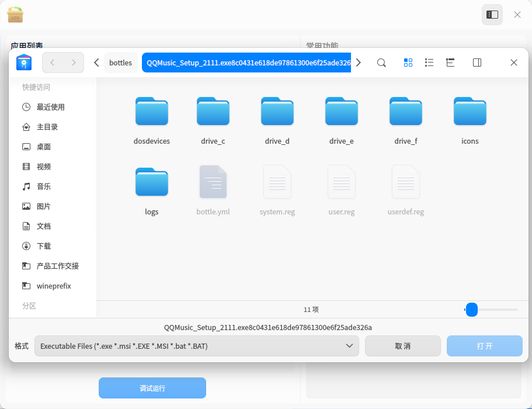
Task: Expand the Executable Files format dropdown
Action: click(x=197, y=346)
